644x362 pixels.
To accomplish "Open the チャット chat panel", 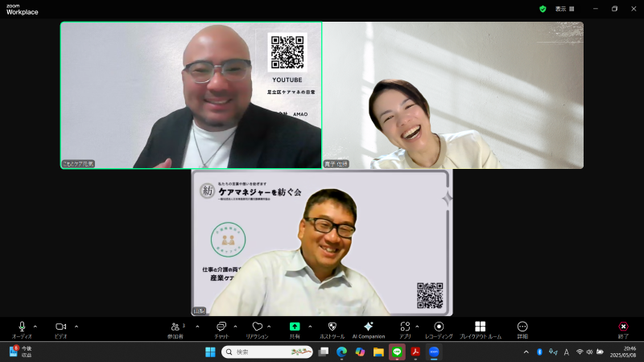I will point(221,327).
